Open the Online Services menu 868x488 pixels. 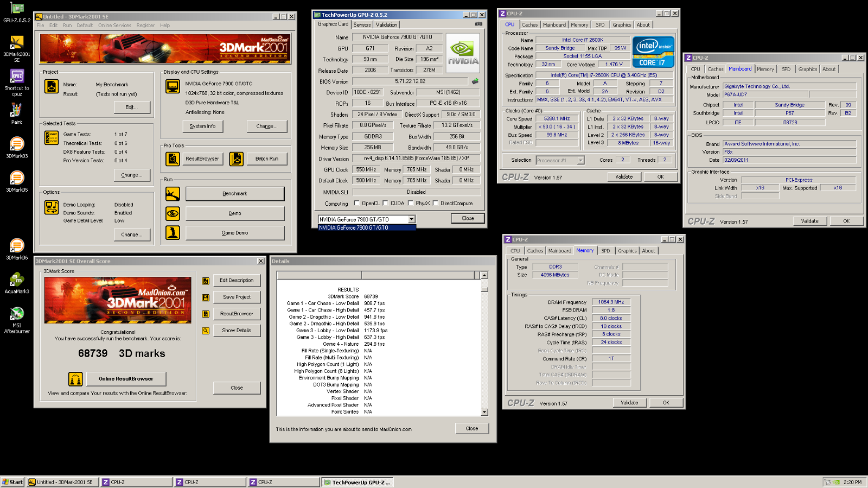(114, 26)
